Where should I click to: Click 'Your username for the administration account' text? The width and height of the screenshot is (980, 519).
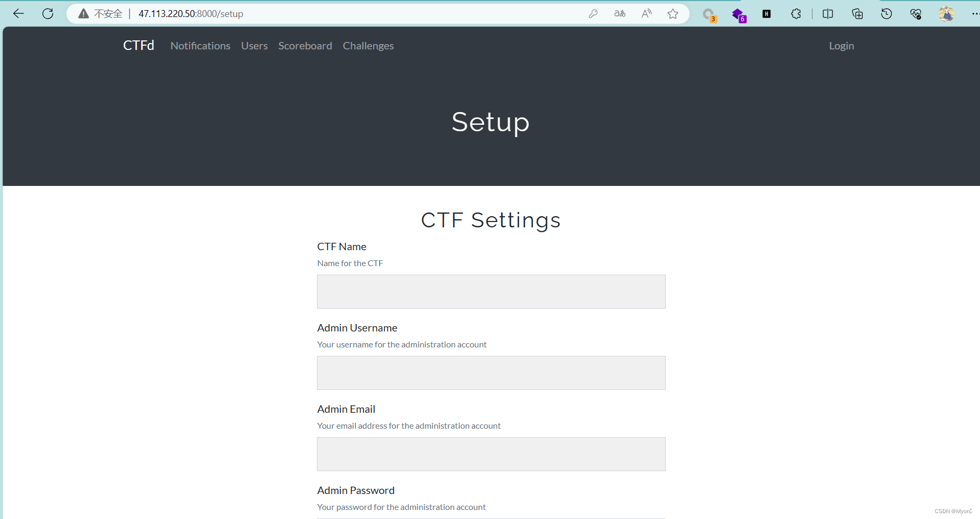click(x=402, y=344)
